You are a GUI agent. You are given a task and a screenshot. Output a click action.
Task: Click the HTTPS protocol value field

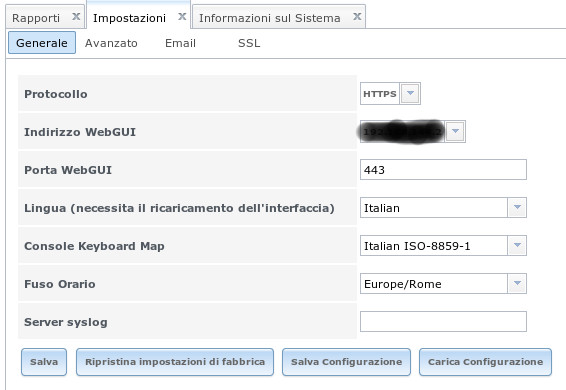point(380,94)
